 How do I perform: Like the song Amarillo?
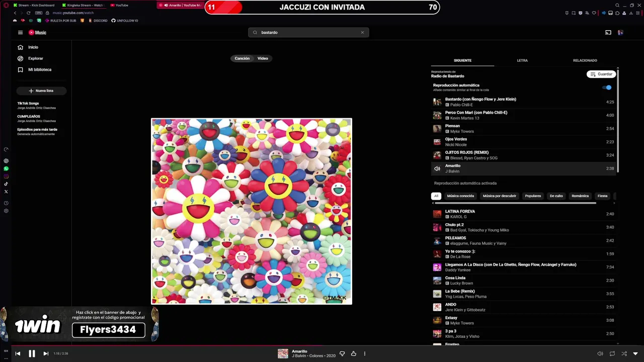click(x=354, y=353)
